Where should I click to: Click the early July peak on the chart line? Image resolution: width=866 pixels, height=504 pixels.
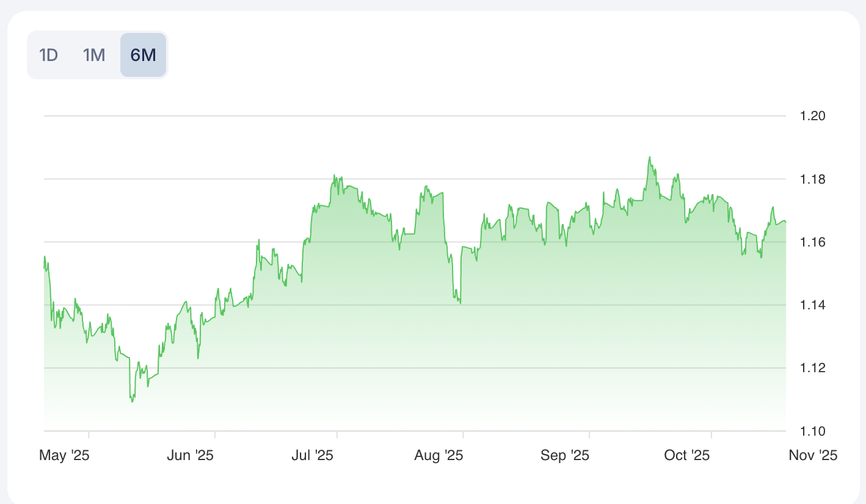tap(334, 176)
